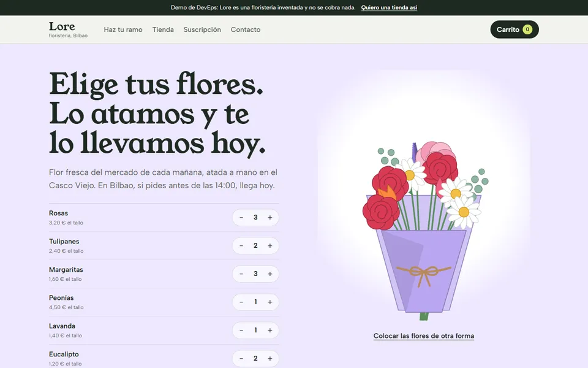Click the '4,50 € el tallo' price
This screenshot has width=588, height=368.
pyautogui.click(x=66, y=307)
